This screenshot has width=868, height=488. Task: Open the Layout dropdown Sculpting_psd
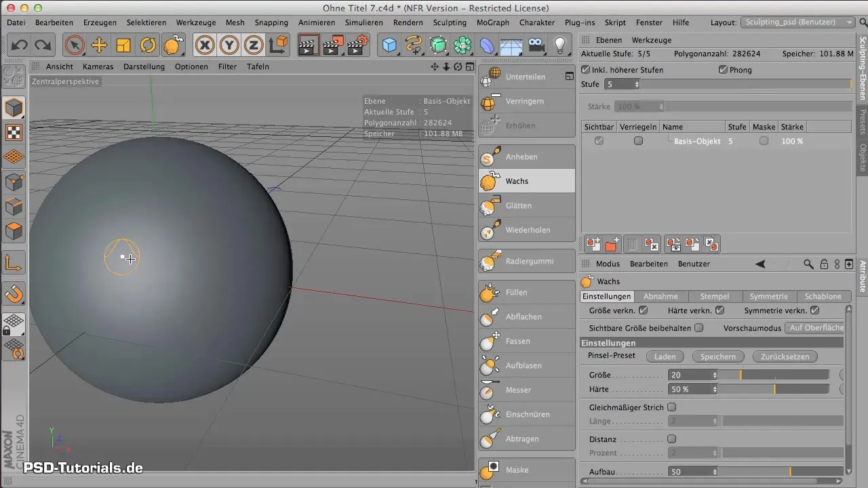pyautogui.click(x=798, y=22)
